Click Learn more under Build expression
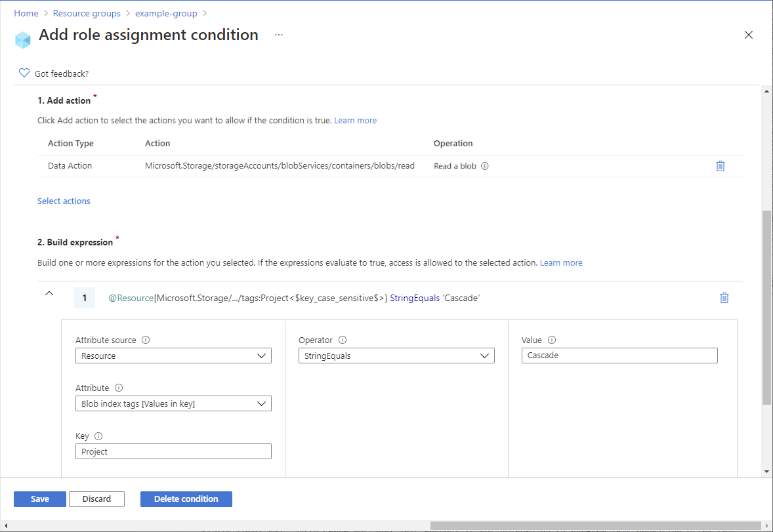Viewport: 773px width, 532px height. tap(561, 262)
